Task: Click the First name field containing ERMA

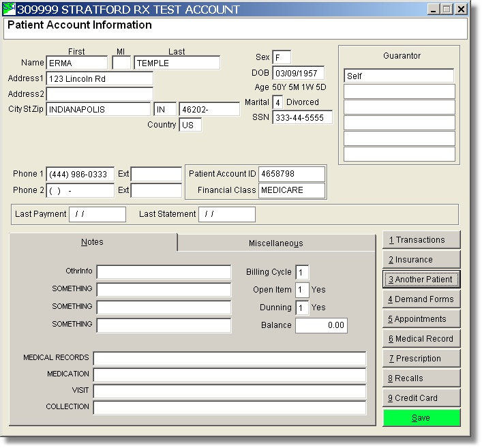Action: 76,63
